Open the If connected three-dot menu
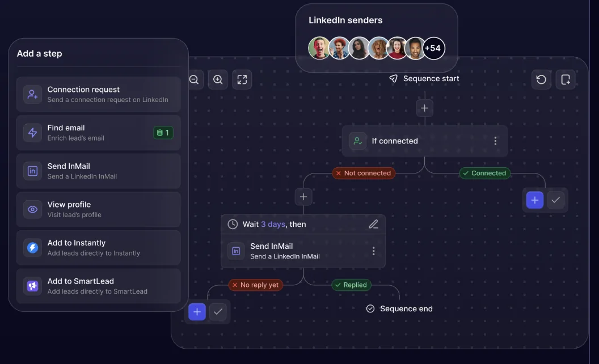 point(495,141)
